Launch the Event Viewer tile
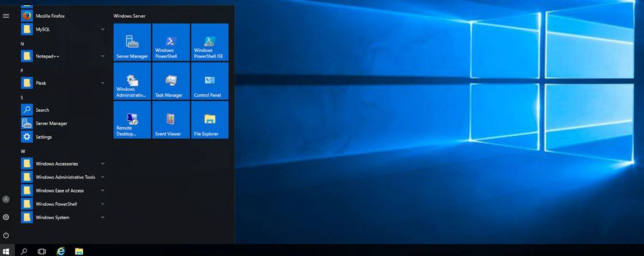This screenshot has height=256, width=644. pos(171,120)
